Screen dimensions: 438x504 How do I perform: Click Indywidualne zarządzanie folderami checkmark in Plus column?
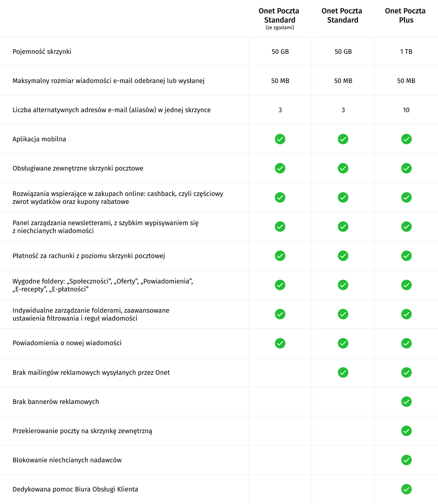click(406, 314)
